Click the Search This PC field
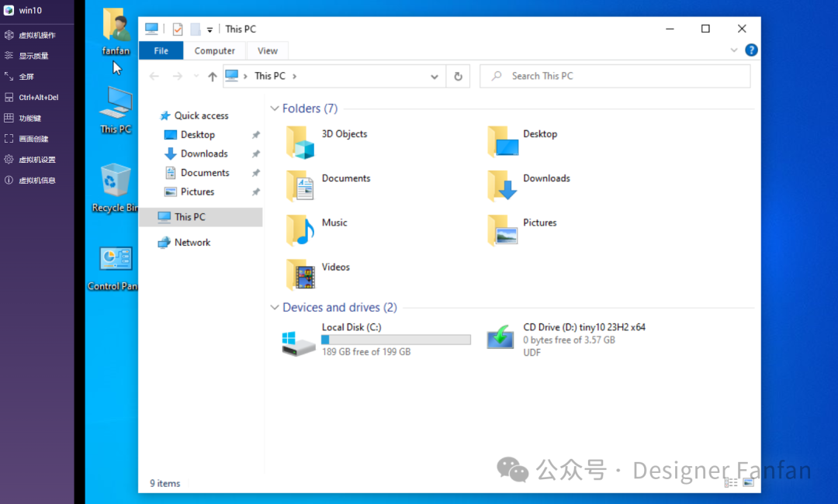This screenshot has width=838, height=504. [x=621, y=76]
